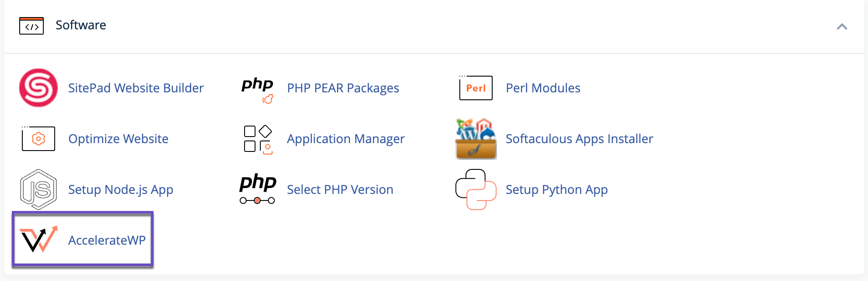Open the AccelerateWP text link
Image resolution: width=868 pixels, height=281 pixels.
point(107,240)
